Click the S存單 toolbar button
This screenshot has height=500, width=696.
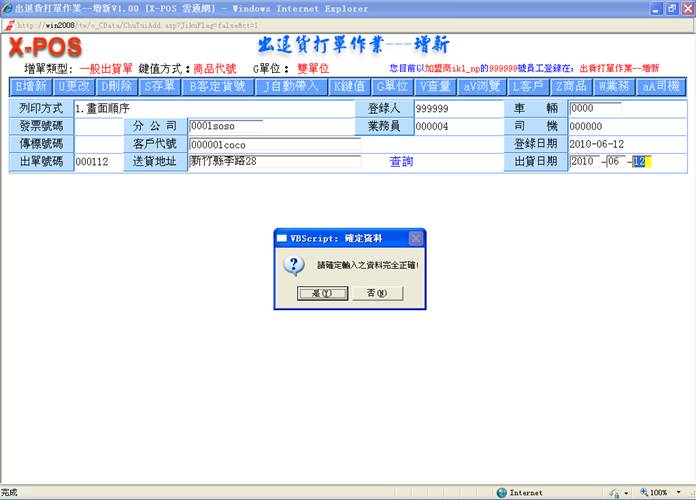pos(162,86)
